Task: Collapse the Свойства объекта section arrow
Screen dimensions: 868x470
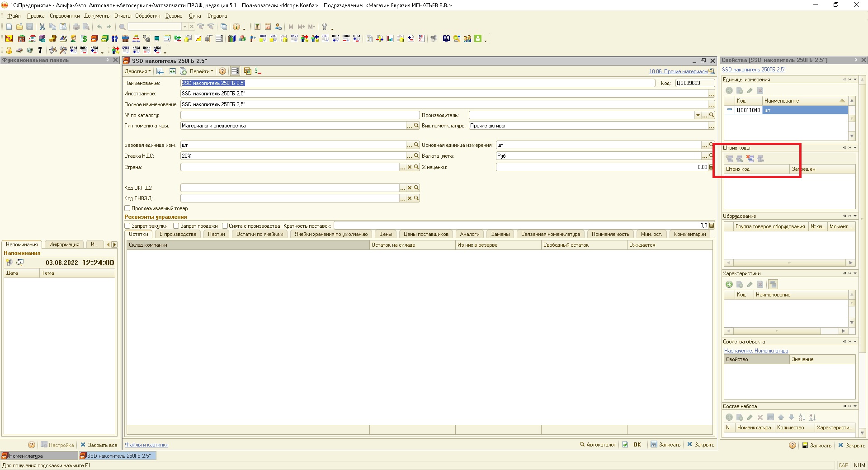Action: (855, 342)
